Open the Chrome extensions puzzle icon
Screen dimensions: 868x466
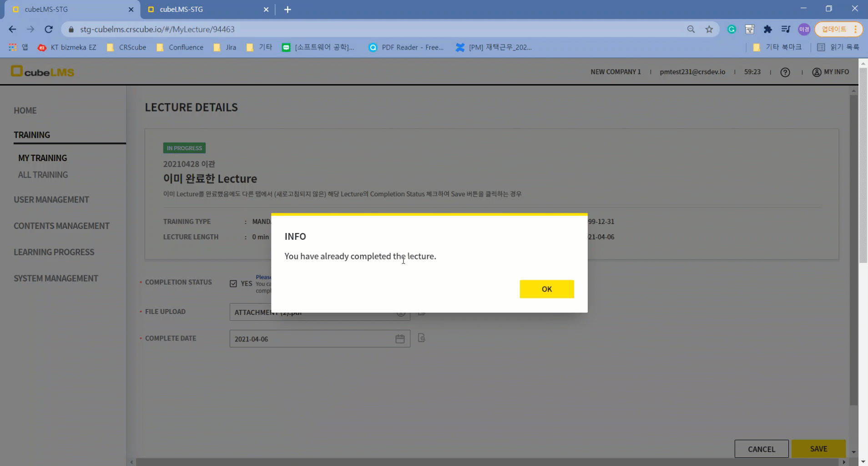click(767, 29)
